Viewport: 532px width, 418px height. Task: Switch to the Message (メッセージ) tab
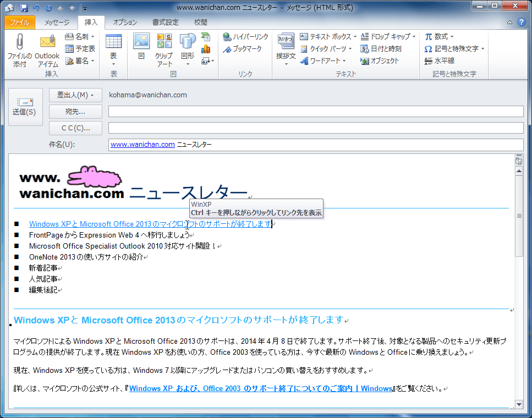57,23
